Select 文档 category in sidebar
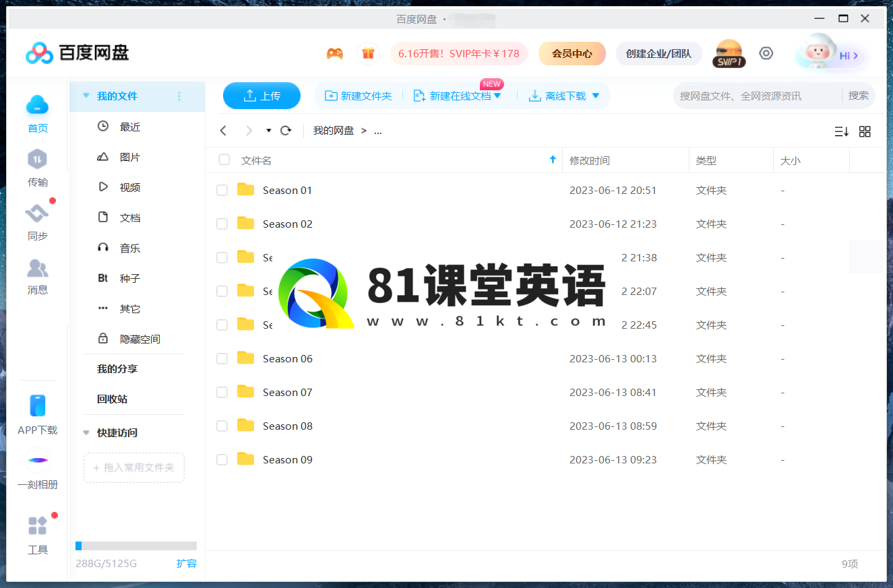Image resolution: width=893 pixels, height=588 pixels. tap(131, 218)
